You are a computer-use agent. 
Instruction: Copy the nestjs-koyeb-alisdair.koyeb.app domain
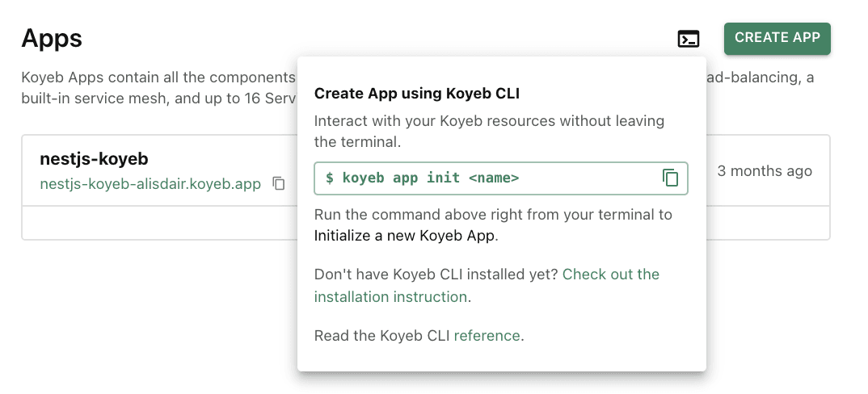[x=279, y=184]
